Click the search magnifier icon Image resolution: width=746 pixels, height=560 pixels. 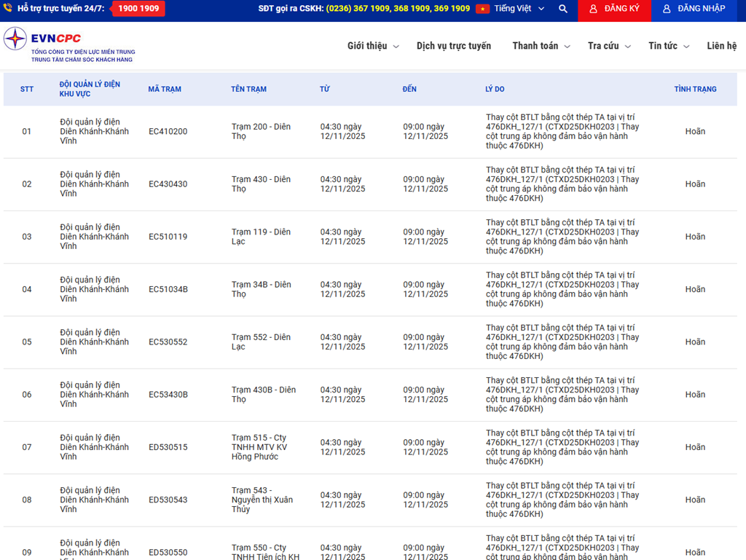[563, 9]
